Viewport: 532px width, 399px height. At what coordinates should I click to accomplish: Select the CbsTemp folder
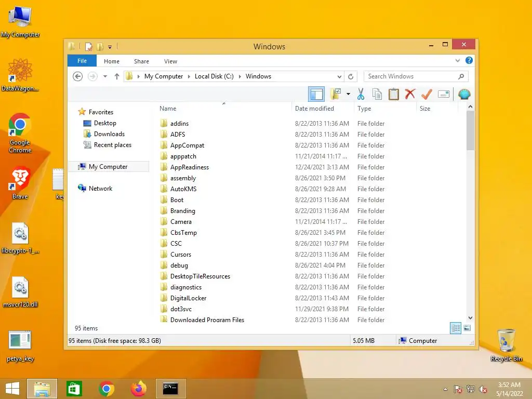coord(183,232)
